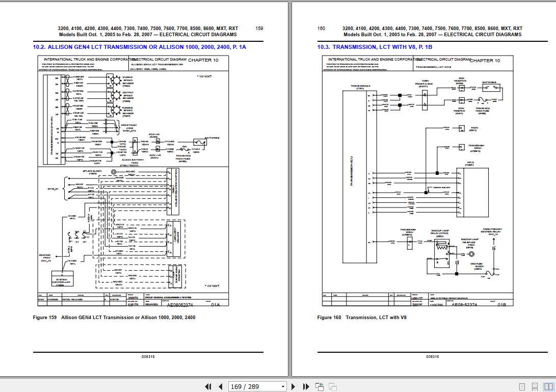Select the Figure 160 caption text
This screenshot has width=556, height=392.
[362, 317]
